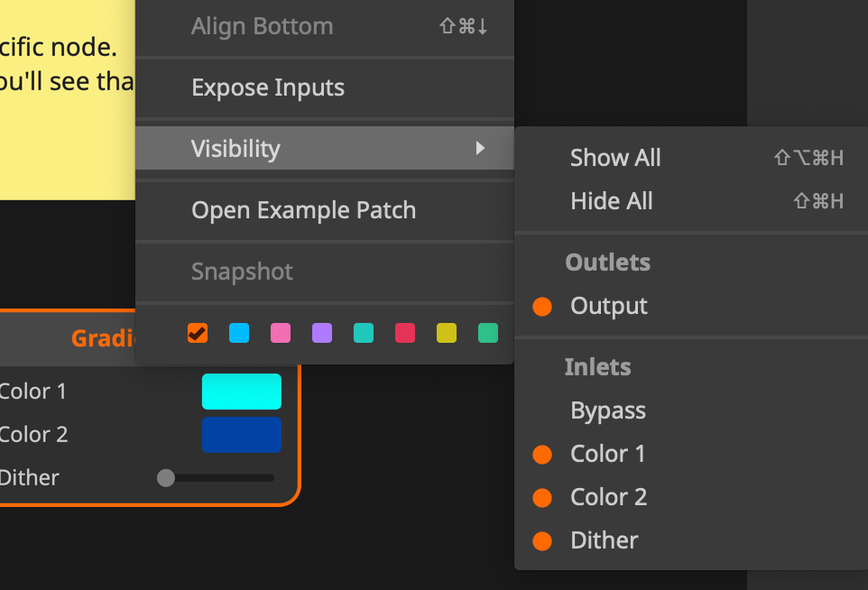Toggle Dither inlet visibility
Viewport: 868px width, 590px height.
pos(604,540)
